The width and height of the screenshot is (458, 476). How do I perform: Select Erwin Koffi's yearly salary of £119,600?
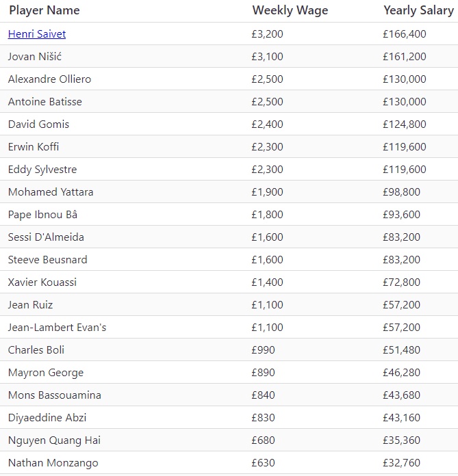[404, 146]
